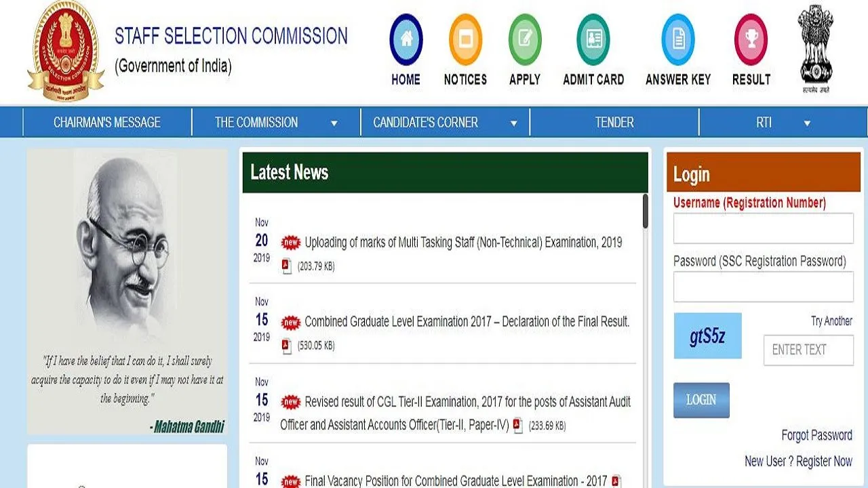The width and height of the screenshot is (868, 488).
Task: Click the - Mahatma Gandhi attribution text
Action: tap(186, 426)
